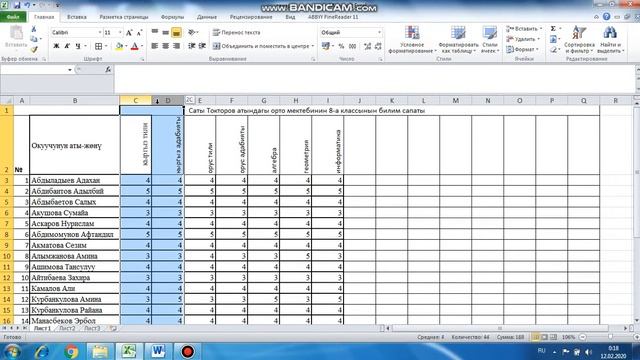Align text to top of cell

pyautogui.click(x=155, y=32)
